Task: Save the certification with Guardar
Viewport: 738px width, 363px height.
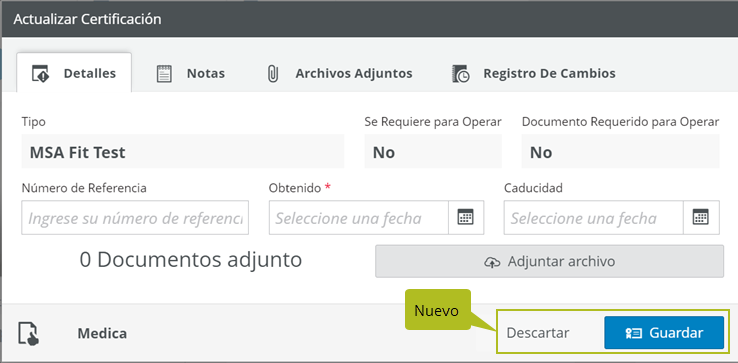Action: (x=664, y=332)
